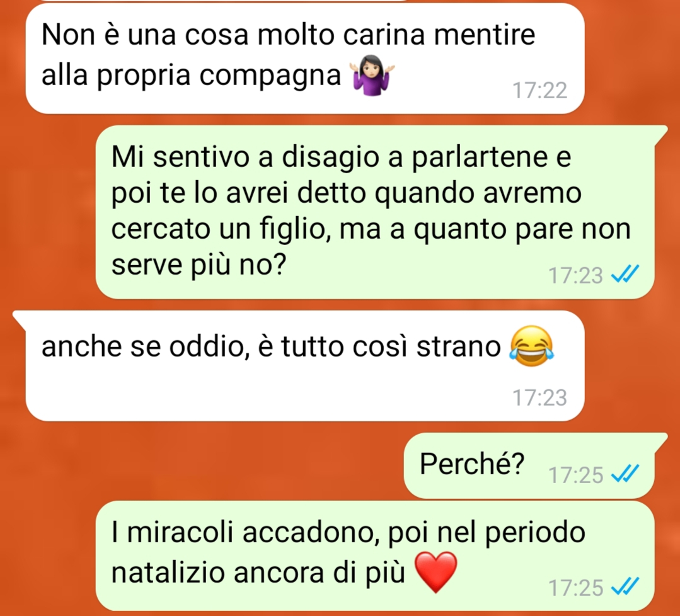Tap blue double-check on 'Mi sentivo a disagio' message

tap(625, 274)
